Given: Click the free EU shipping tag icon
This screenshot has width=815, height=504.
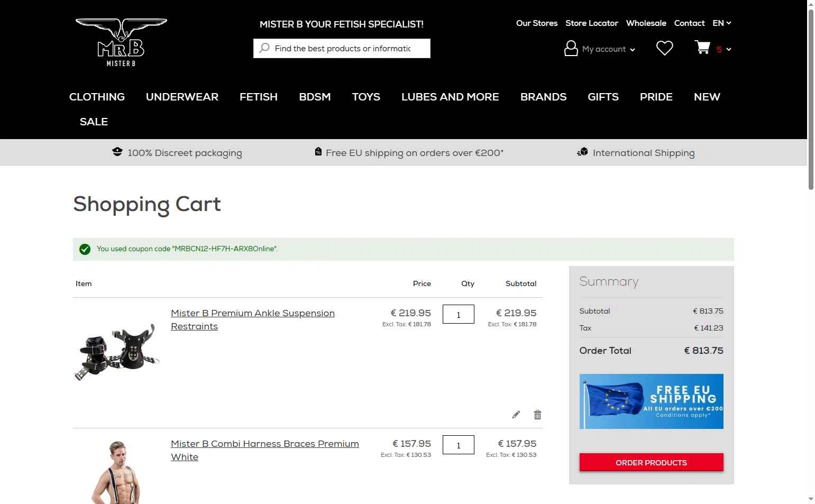Looking at the screenshot, I should tap(318, 152).
